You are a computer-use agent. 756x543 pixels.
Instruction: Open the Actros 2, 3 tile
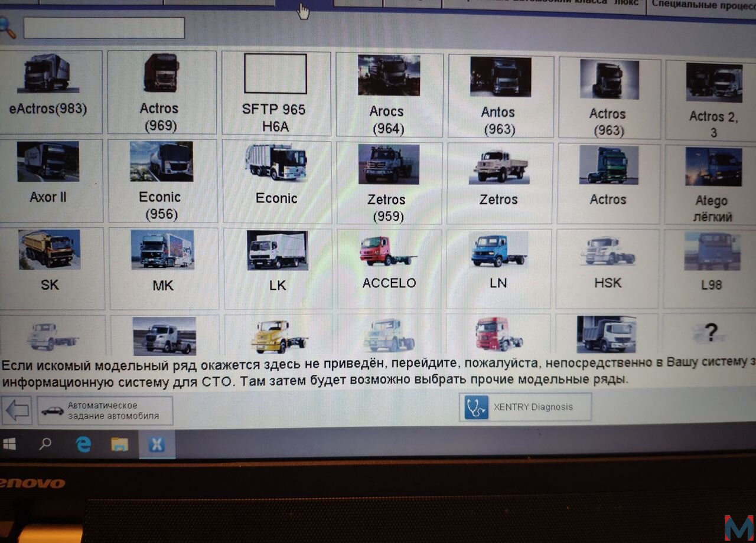[x=712, y=100]
